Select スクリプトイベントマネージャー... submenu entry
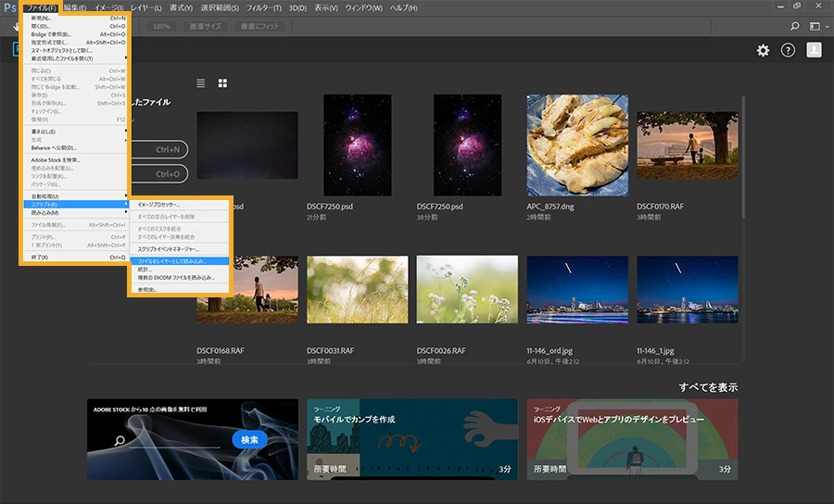The height and width of the screenshot is (504, 834). coord(179,249)
